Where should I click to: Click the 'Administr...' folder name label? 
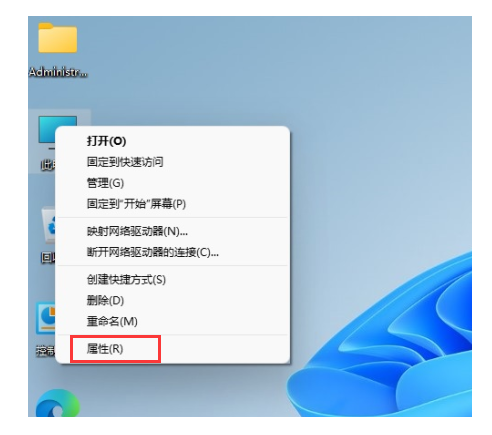tap(58, 72)
